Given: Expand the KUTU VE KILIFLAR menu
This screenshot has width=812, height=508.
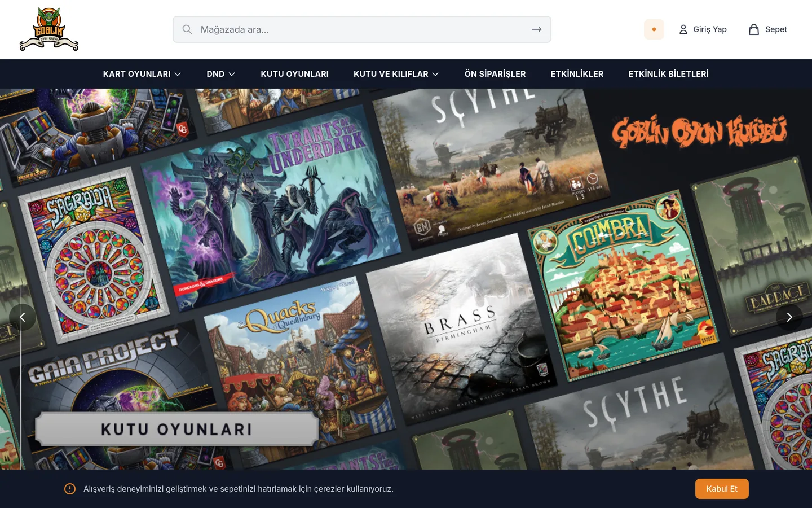Looking at the screenshot, I should point(396,74).
